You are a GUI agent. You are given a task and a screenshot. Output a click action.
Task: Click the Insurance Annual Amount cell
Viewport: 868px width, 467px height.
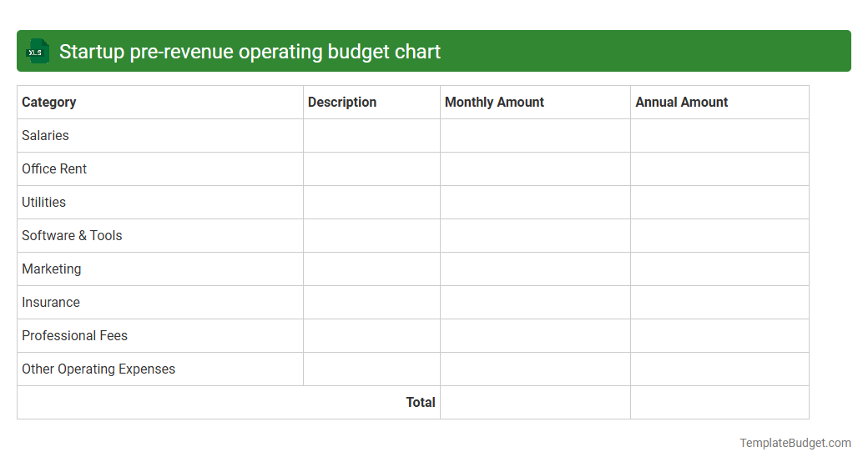pos(719,302)
